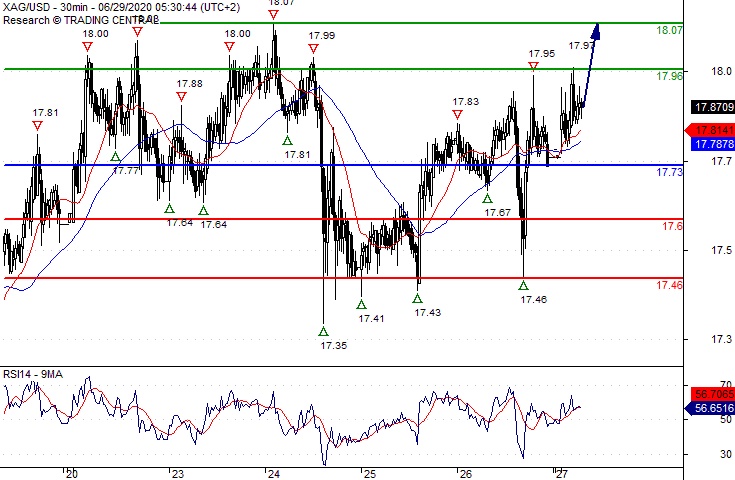Click the Research Trading Central credit text

click(x=81, y=20)
